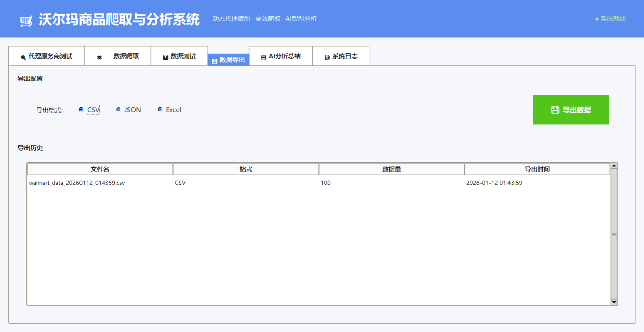The width and height of the screenshot is (644, 332).
Task: Sort by 文件名 column header
Action: (x=100, y=169)
